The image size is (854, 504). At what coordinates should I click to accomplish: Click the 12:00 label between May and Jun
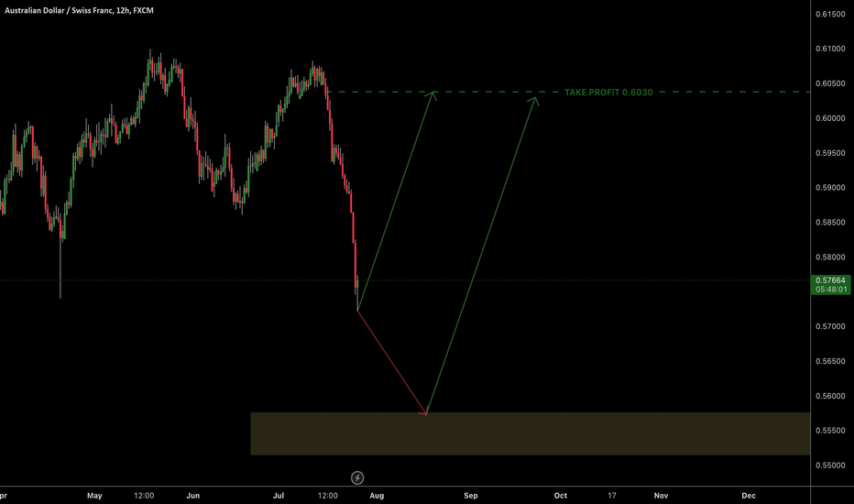coord(144,495)
